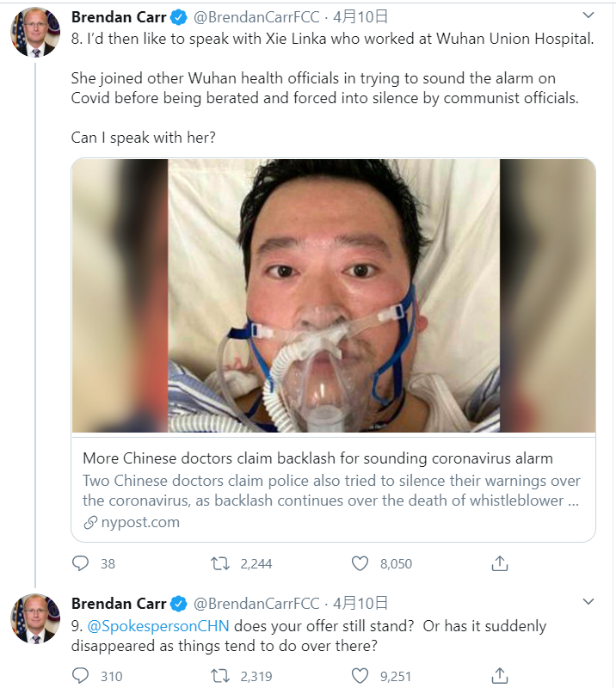Reply to the tweet numbered 9
The image size is (616, 688).
(81, 676)
